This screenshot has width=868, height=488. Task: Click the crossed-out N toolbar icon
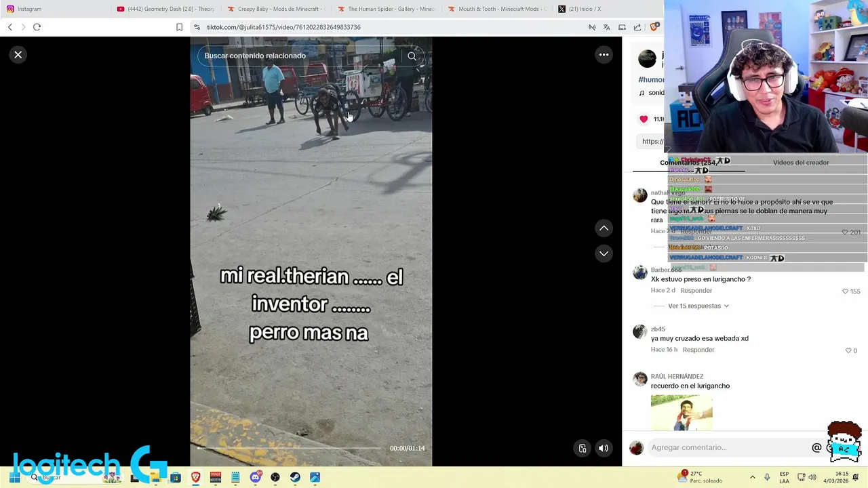pos(591,27)
